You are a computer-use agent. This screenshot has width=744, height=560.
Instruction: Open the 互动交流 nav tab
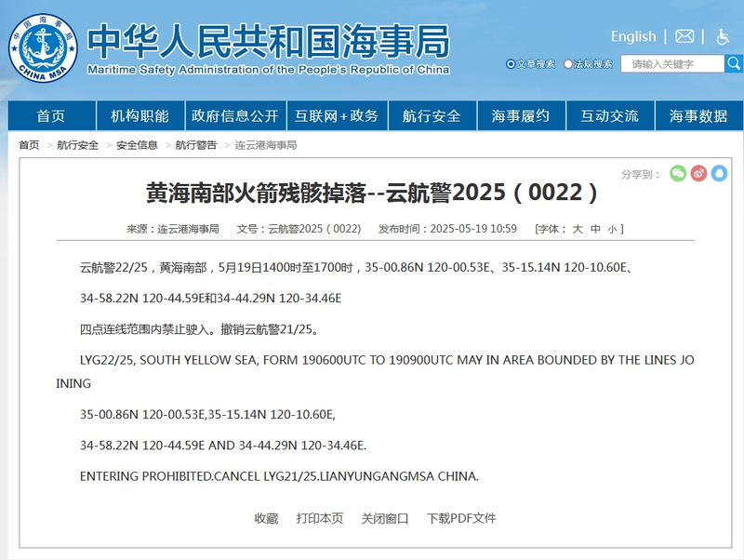(x=609, y=116)
